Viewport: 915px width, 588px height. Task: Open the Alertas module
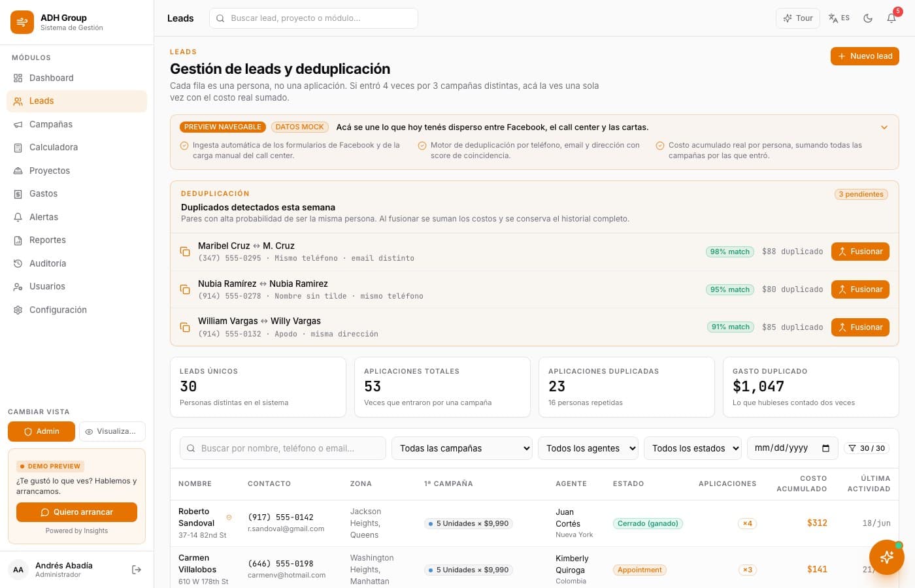click(76, 217)
